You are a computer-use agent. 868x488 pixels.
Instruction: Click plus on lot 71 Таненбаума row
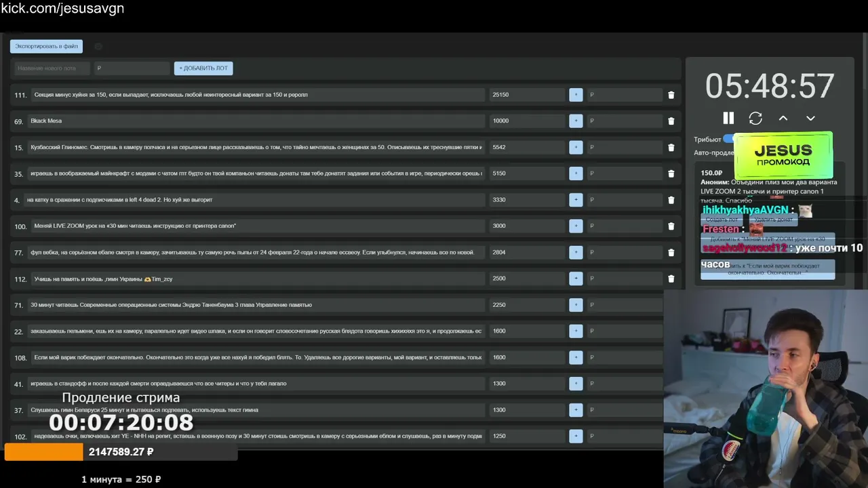(576, 305)
